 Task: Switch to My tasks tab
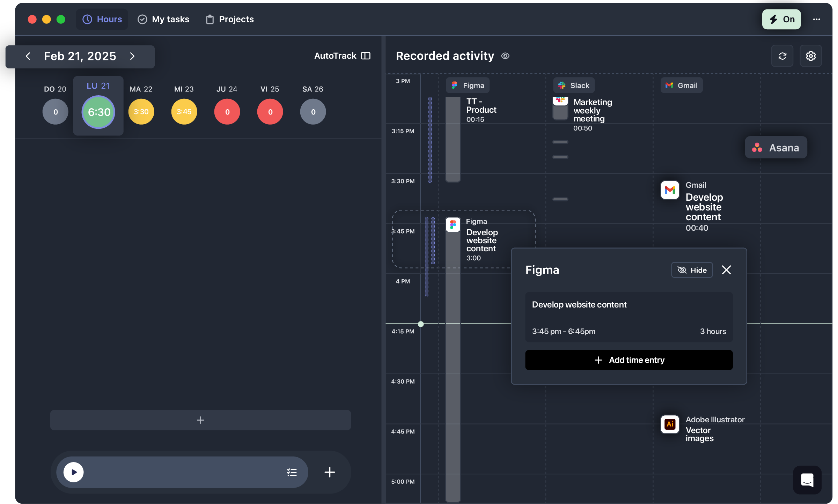163,19
